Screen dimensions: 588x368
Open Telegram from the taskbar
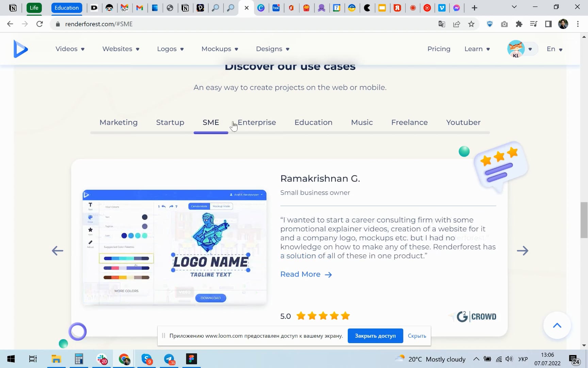tap(169, 359)
